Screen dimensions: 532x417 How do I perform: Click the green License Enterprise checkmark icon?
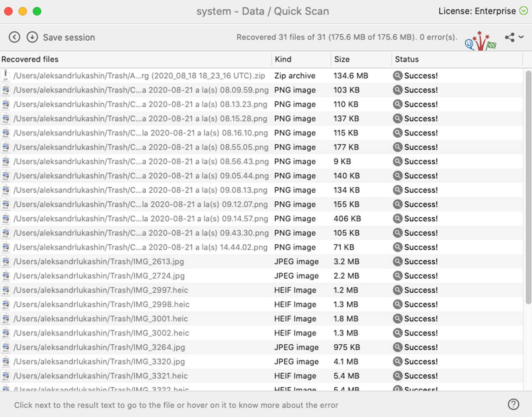(x=523, y=11)
